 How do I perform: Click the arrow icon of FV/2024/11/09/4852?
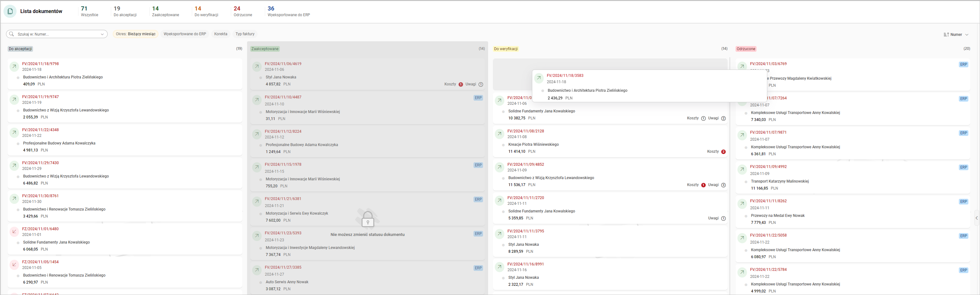point(500,167)
